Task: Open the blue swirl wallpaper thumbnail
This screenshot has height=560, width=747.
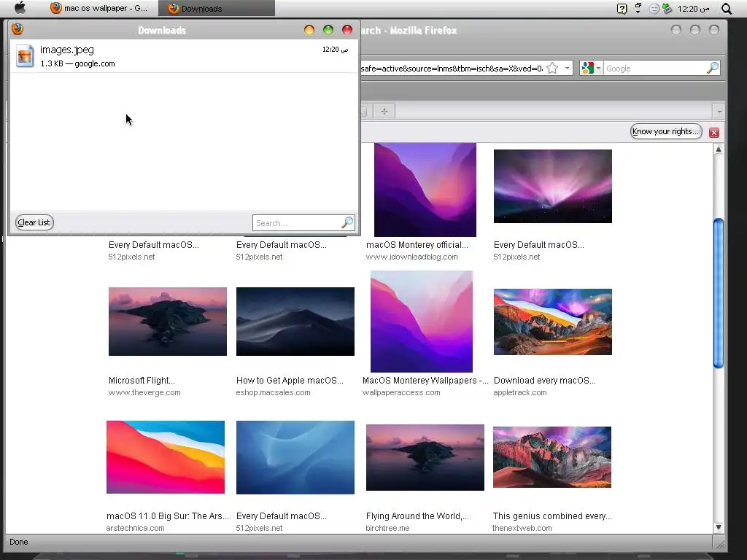Action: 295,458
